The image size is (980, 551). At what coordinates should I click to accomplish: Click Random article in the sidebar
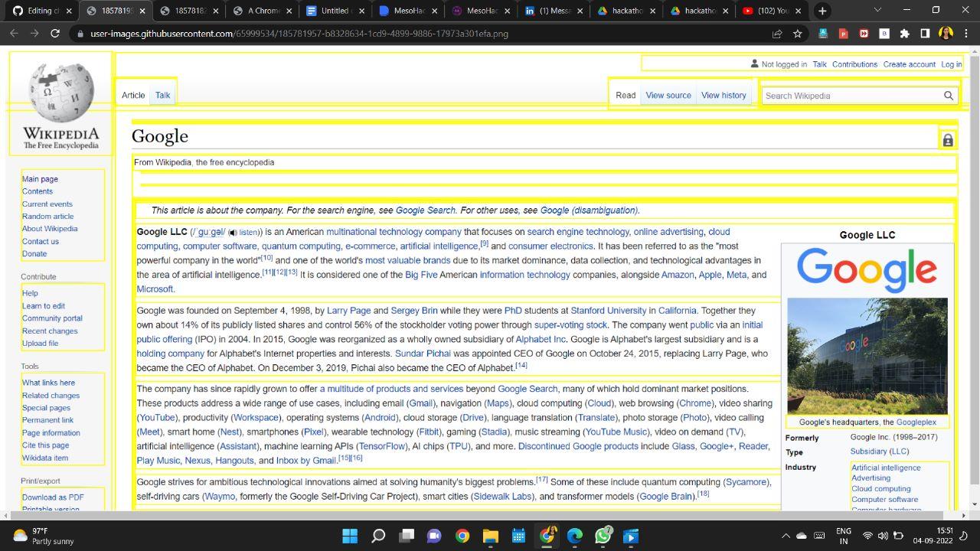tap(47, 217)
